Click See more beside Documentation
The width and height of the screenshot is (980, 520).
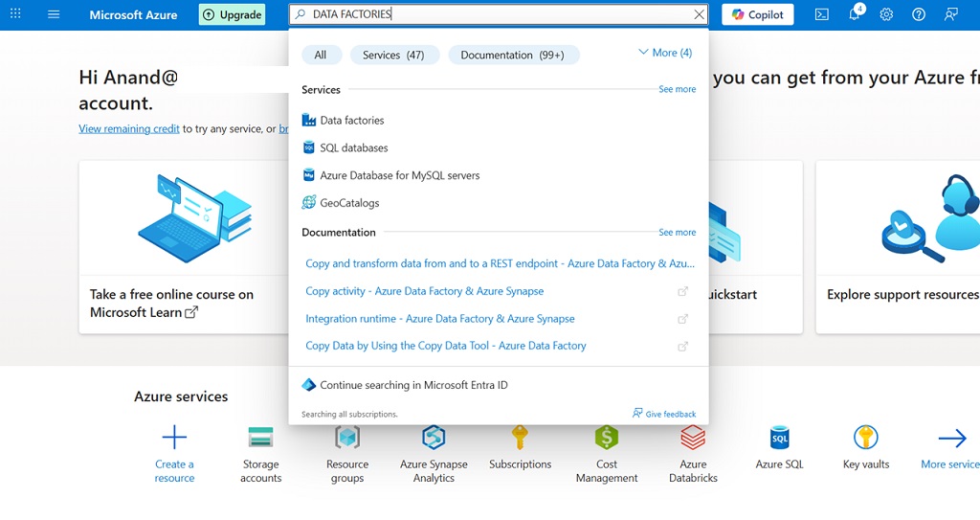677,232
